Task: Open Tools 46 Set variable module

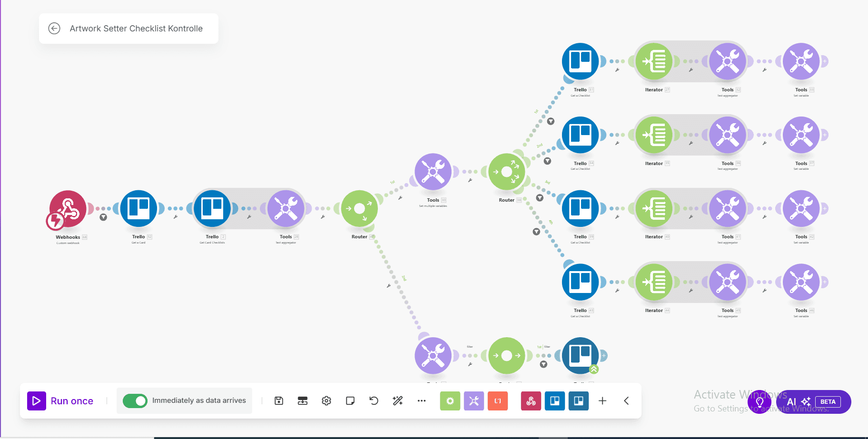Action: point(801,282)
